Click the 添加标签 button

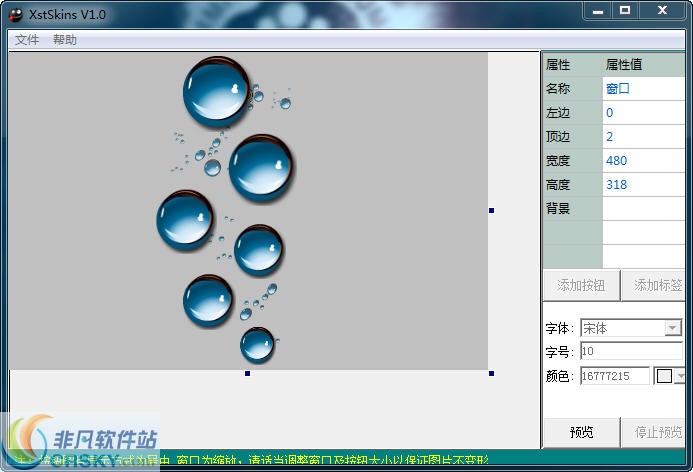click(x=655, y=285)
